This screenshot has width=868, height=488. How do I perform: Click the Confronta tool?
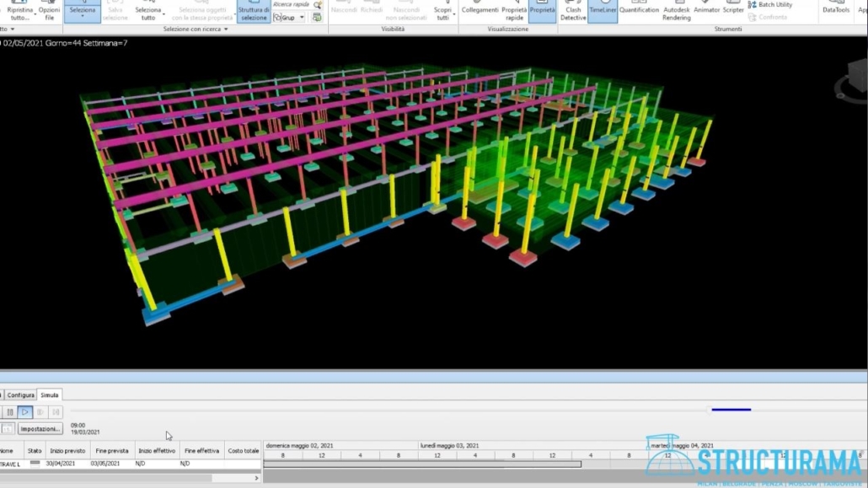[x=768, y=17]
